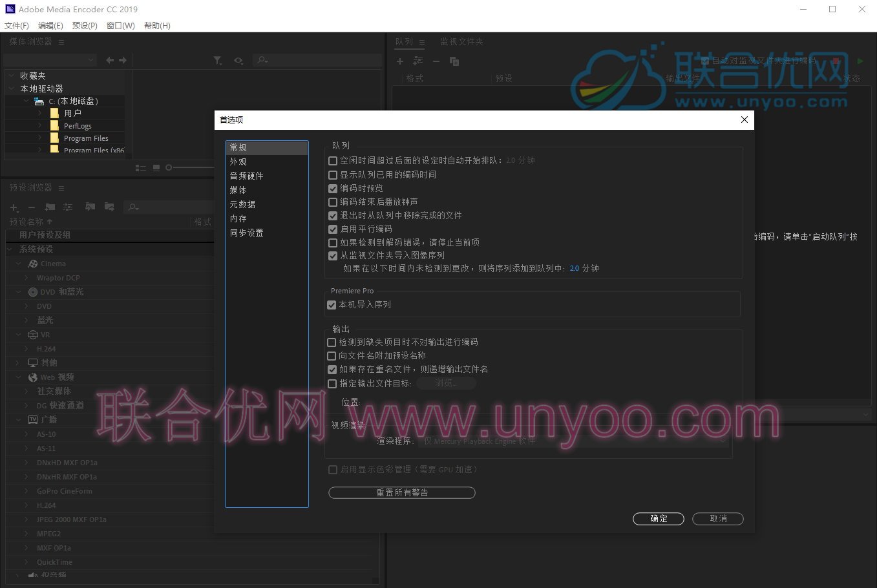The image size is (877, 588).
Task: Open the 文件(F) menu
Action: [x=17, y=26]
